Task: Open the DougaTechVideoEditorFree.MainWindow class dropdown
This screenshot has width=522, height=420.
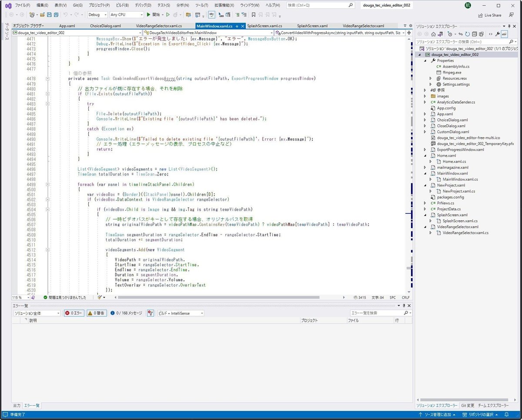Action: coord(208,33)
